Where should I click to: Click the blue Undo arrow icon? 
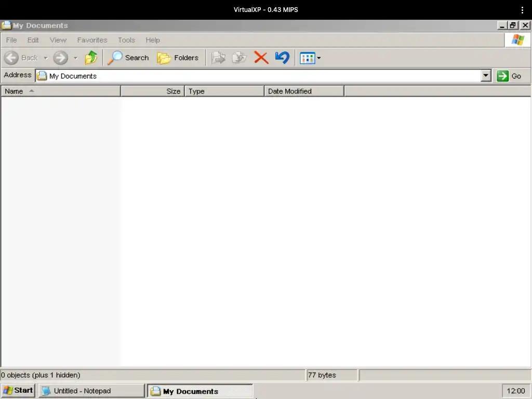(282, 58)
